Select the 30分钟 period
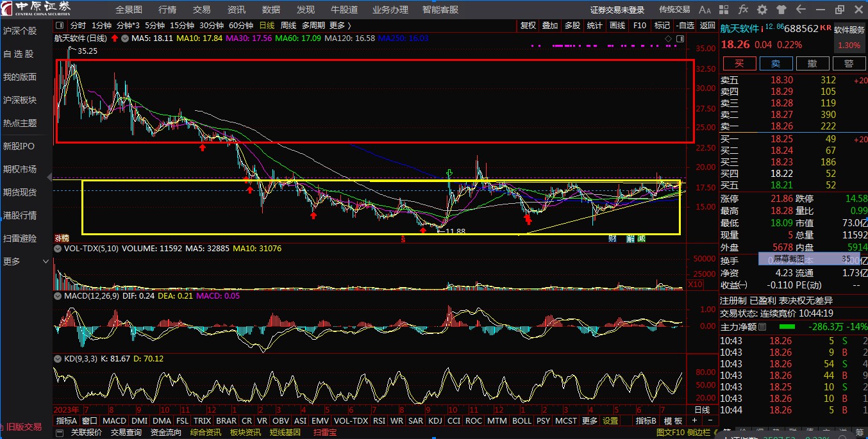The width and height of the screenshot is (868, 439). 212,26
